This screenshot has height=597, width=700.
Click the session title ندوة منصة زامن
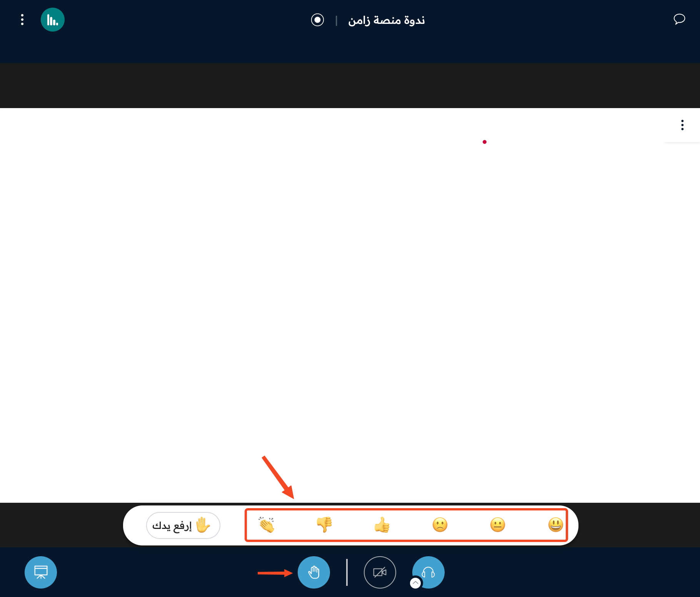pos(387,20)
